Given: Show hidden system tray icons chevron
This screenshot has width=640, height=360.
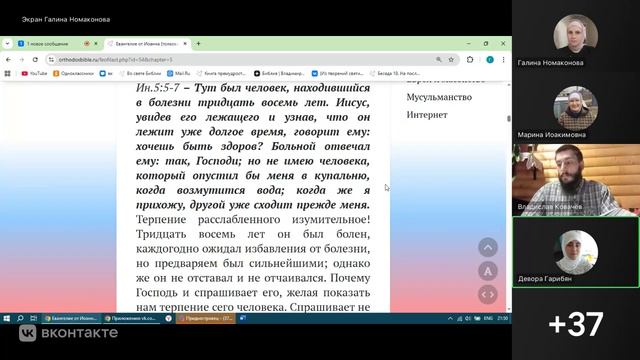Looking at the screenshot, I should click(450, 318).
